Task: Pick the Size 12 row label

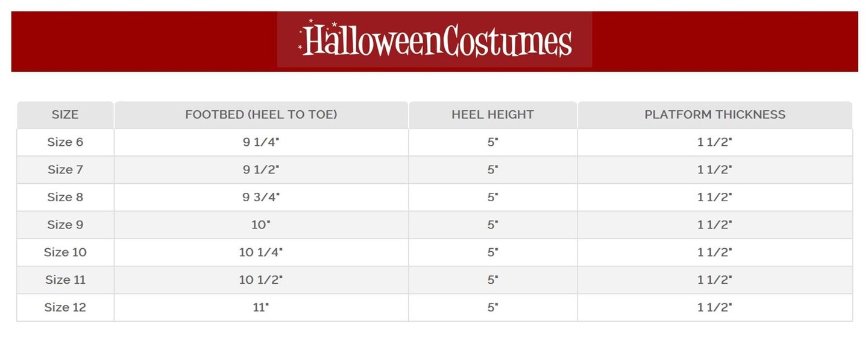Action: point(65,307)
